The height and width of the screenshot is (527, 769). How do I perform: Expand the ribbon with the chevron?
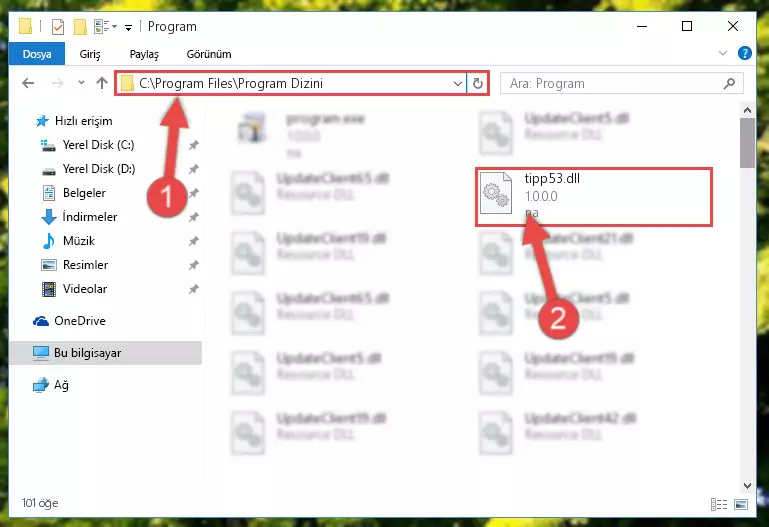point(722,53)
